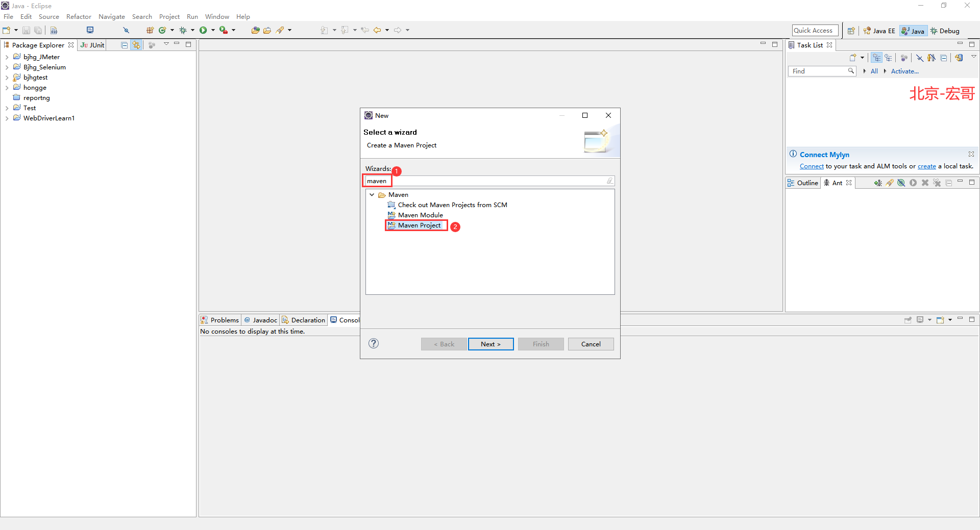Image resolution: width=980 pixels, height=530 pixels.
Task: Switch to the Java EE perspective
Action: click(879, 31)
